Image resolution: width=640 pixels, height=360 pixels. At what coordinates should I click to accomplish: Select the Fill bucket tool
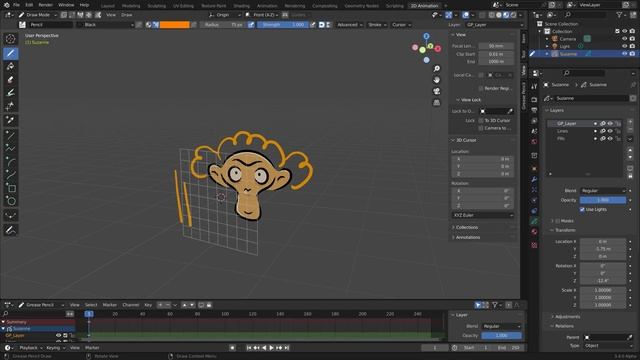tap(11, 67)
